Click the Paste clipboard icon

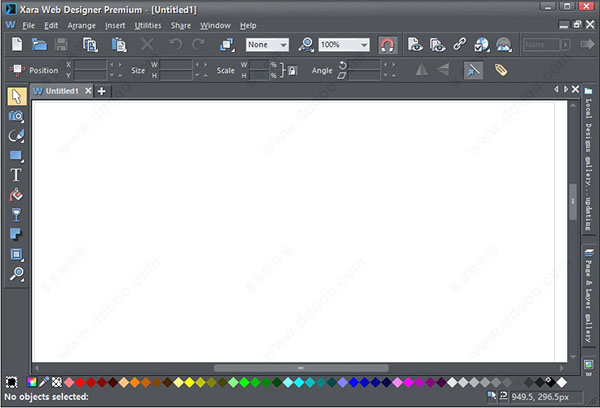click(x=119, y=45)
